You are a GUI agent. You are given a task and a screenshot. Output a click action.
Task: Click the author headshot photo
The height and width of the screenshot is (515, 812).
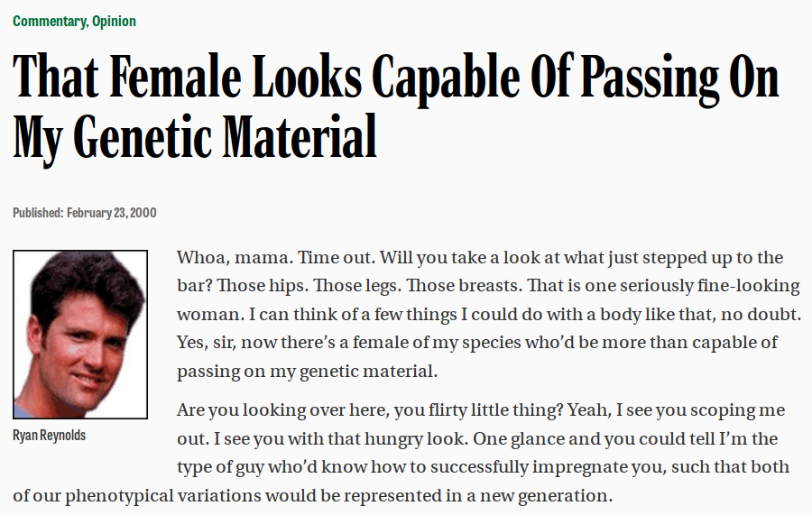click(80, 334)
